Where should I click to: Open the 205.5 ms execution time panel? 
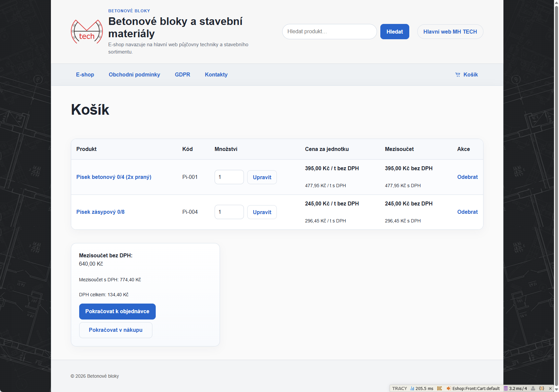coord(422,388)
